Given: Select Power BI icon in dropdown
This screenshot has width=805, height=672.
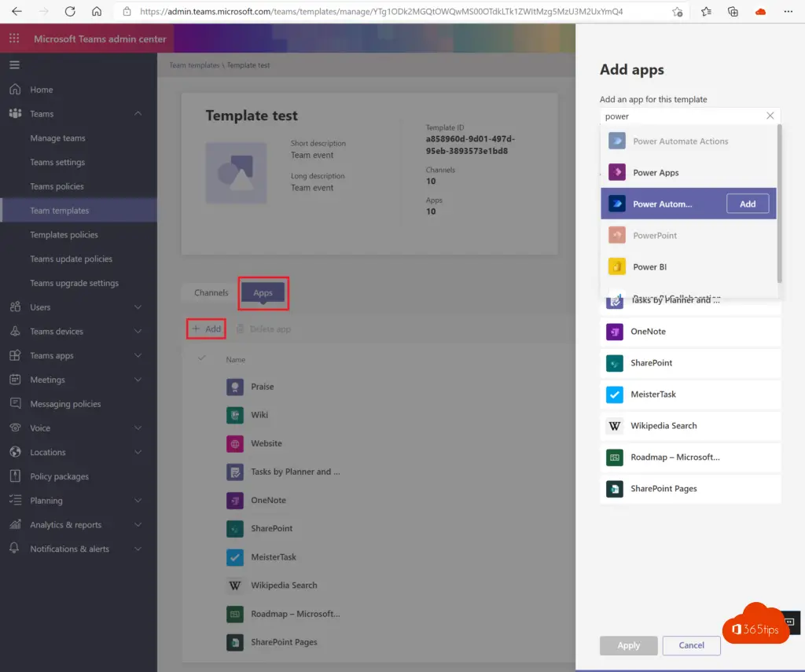Looking at the screenshot, I should point(616,266).
